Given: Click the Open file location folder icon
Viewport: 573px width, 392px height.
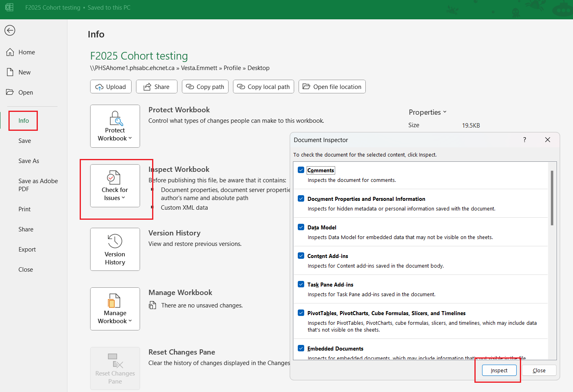Looking at the screenshot, I should pyautogui.click(x=307, y=87).
